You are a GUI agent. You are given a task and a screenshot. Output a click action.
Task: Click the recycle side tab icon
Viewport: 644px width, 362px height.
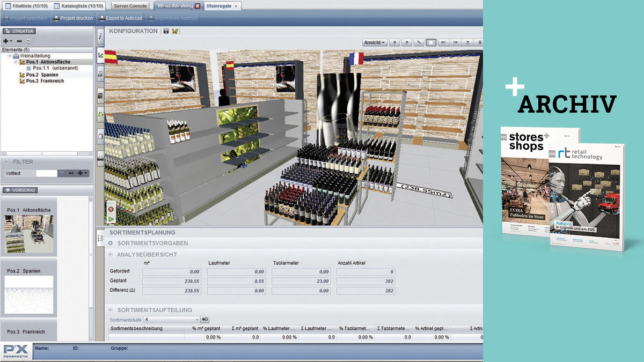(100, 114)
